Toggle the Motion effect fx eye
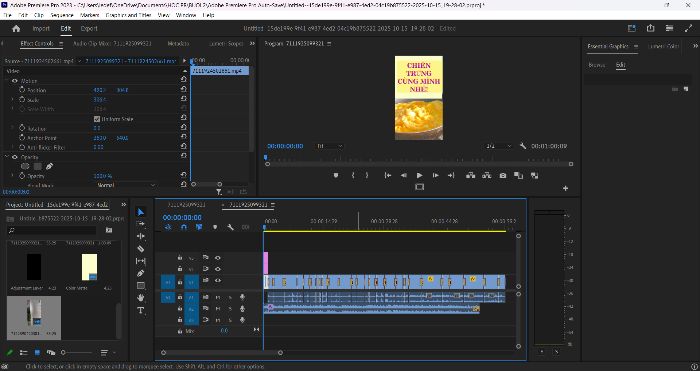 click(x=15, y=81)
